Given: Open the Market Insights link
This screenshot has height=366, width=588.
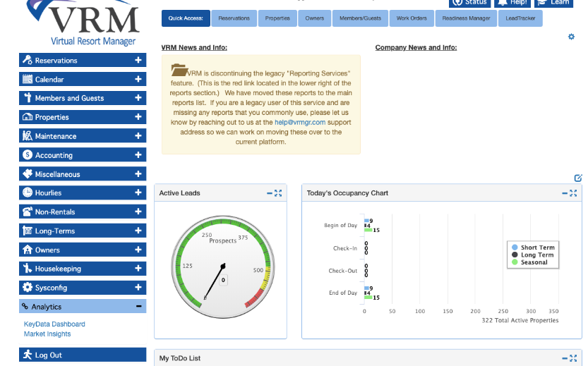Looking at the screenshot, I should pyautogui.click(x=47, y=334).
